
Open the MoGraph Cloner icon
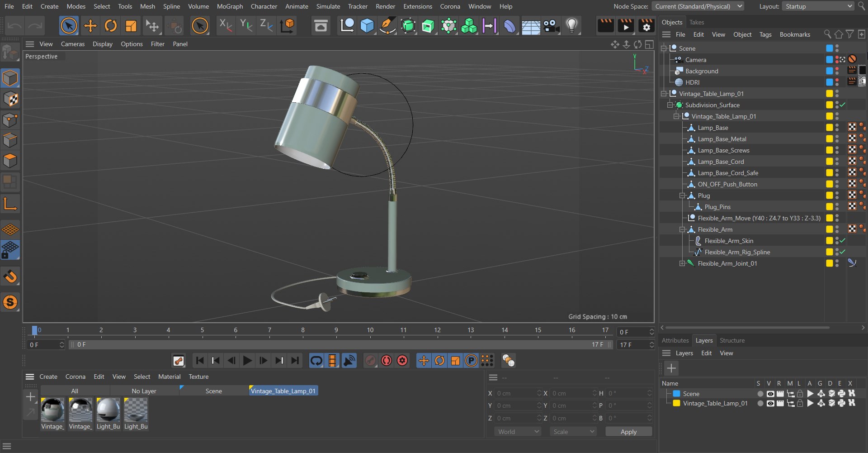(469, 26)
